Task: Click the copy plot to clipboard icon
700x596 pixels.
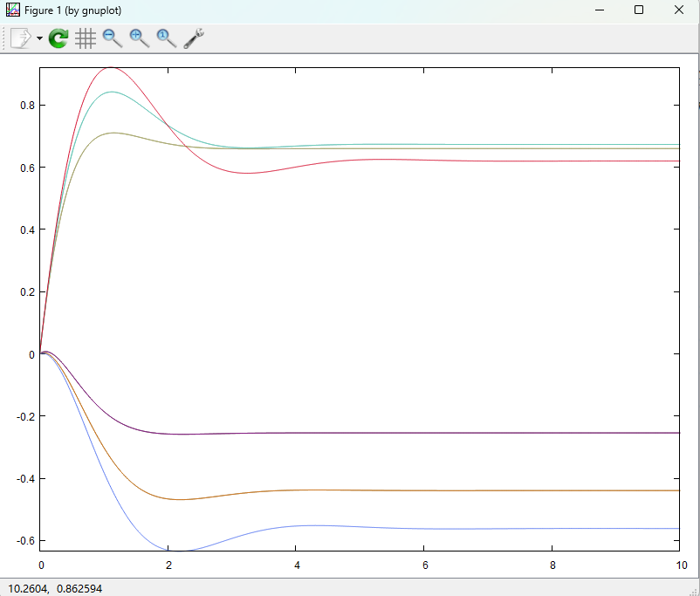Action: coord(20,38)
